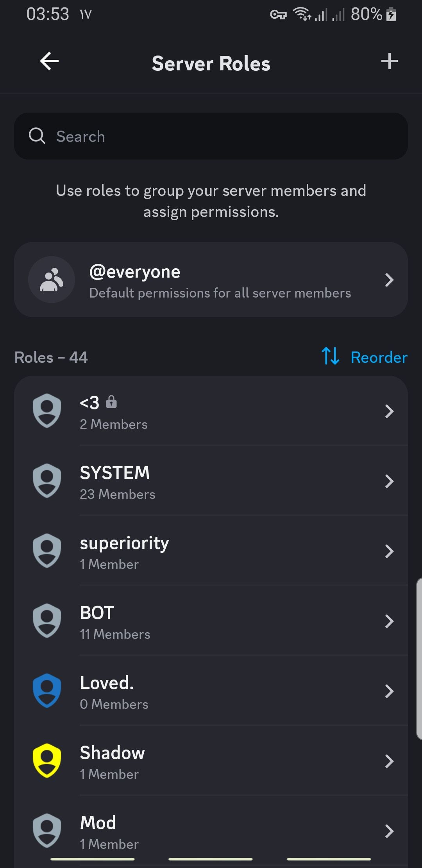Open superiority role via its chevron
Screen dimensions: 422x868
pos(389,551)
